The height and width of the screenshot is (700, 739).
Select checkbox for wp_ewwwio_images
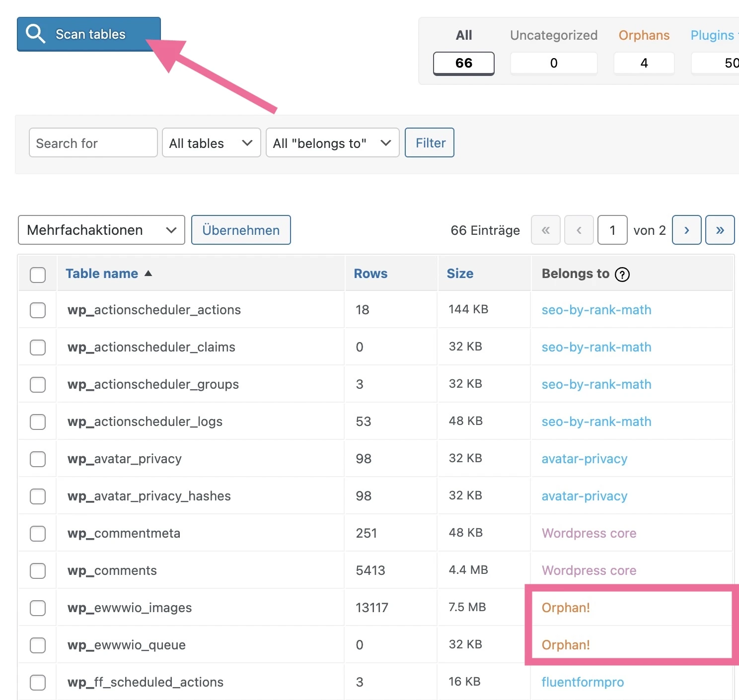tap(38, 608)
